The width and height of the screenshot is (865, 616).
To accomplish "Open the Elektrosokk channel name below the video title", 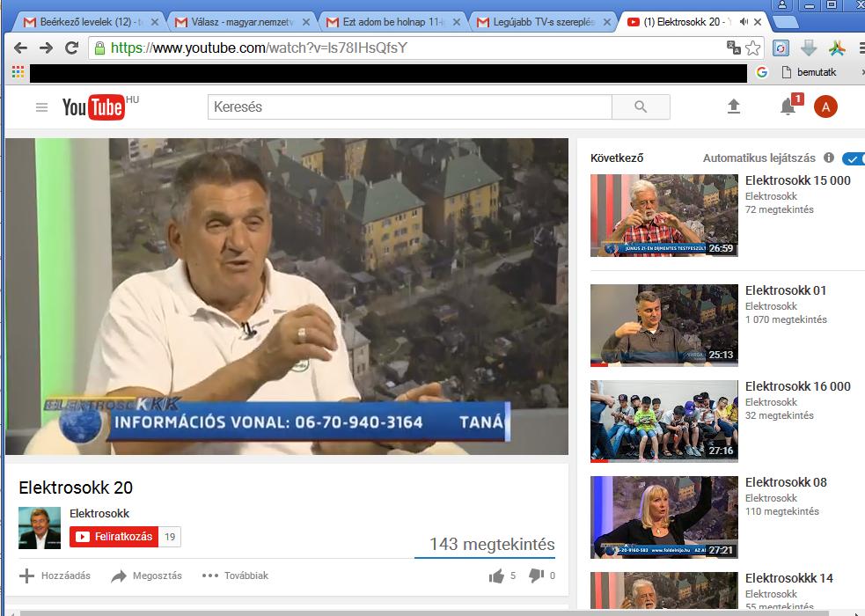I will click(x=99, y=513).
